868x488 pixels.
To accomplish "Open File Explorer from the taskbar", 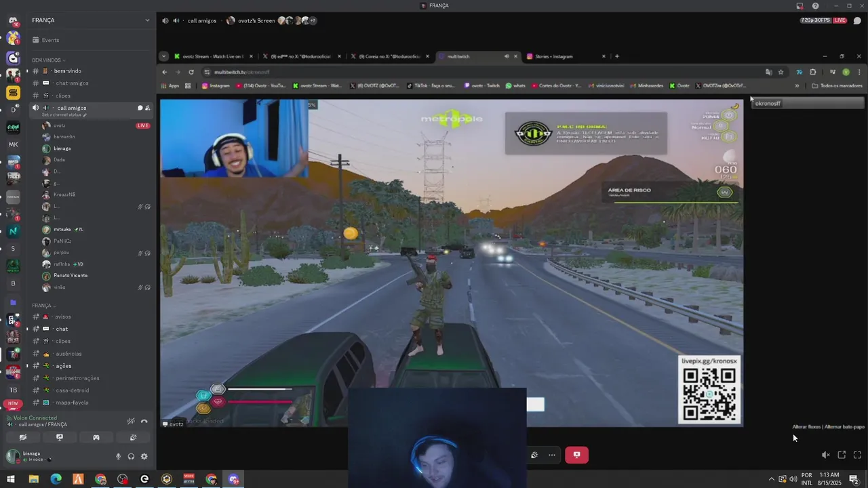I will [x=33, y=479].
